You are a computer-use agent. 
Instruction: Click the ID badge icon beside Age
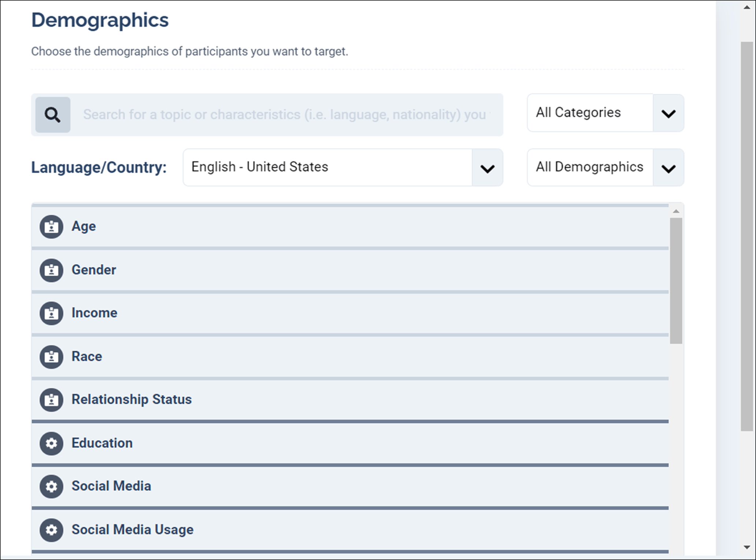(51, 227)
